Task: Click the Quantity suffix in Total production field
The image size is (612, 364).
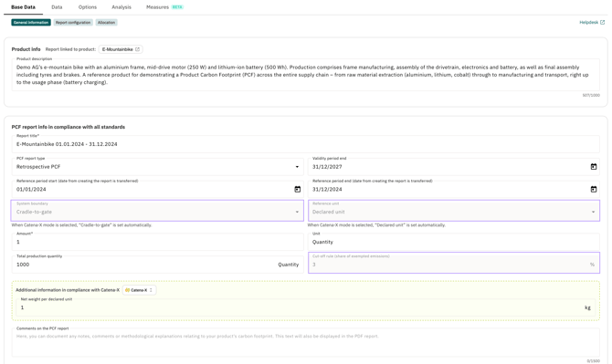Action: [x=288, y=265]
